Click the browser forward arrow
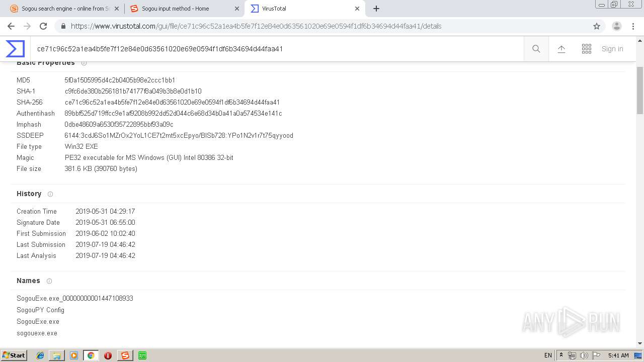This screenshot has width=644, height=362. click(27, 26)
